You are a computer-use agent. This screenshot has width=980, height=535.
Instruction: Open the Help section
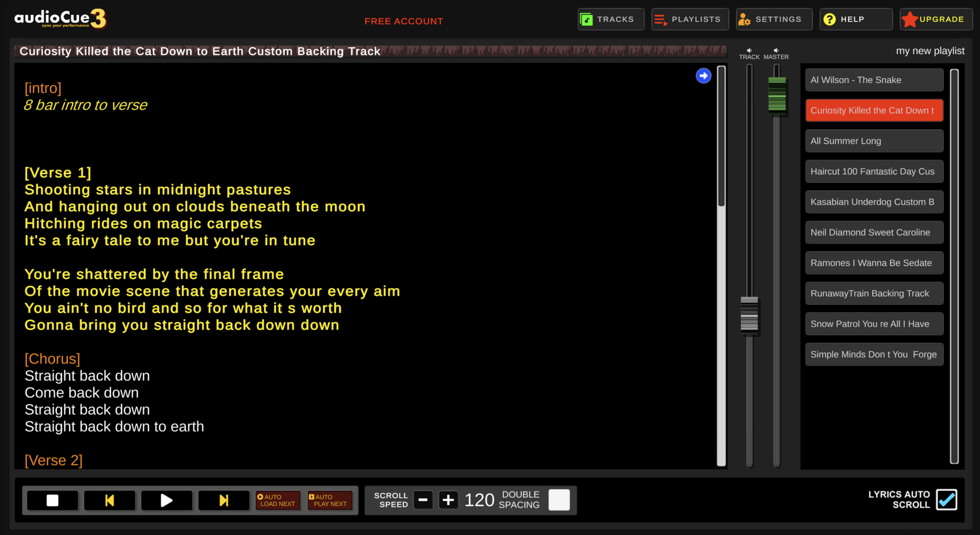point(856,19)
